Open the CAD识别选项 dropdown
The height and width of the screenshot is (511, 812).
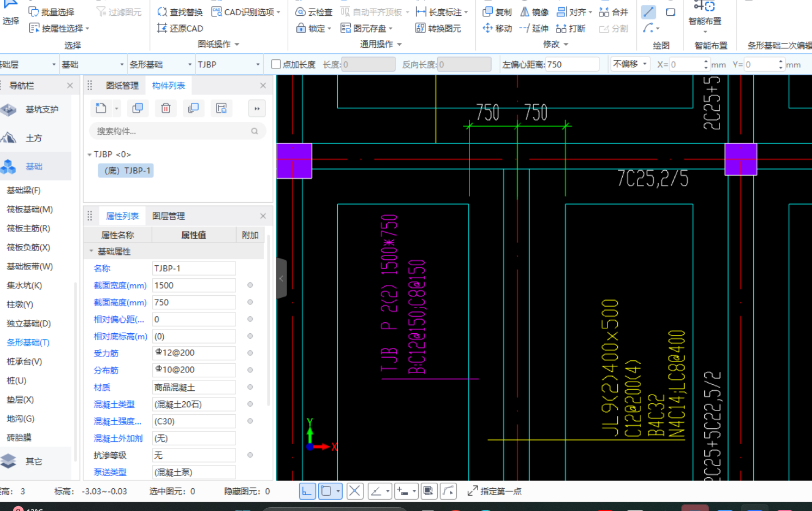tap(246, 12)
